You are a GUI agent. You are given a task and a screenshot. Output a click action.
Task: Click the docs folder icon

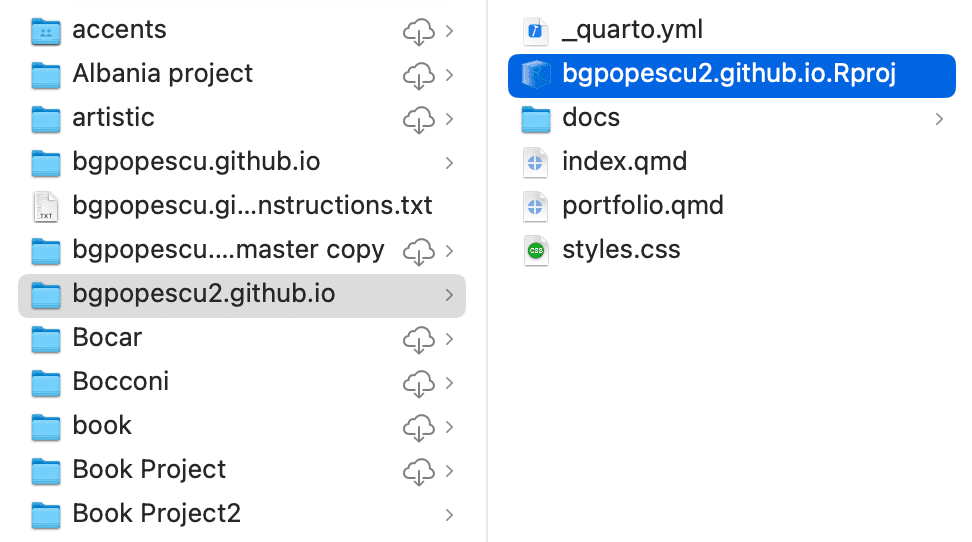pos(536,118)
